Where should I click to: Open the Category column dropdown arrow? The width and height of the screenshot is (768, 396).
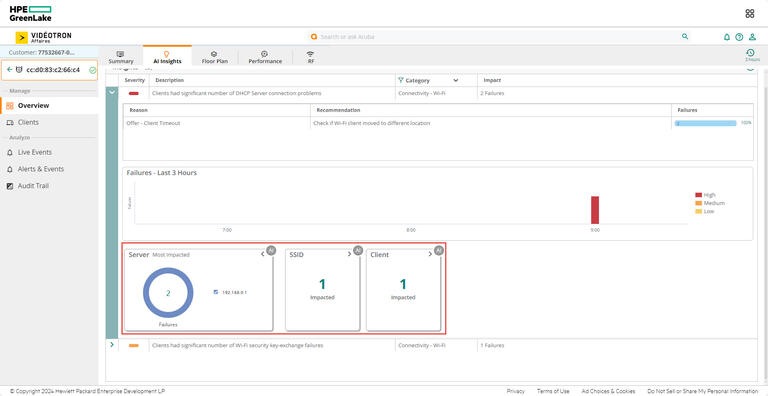456,80
